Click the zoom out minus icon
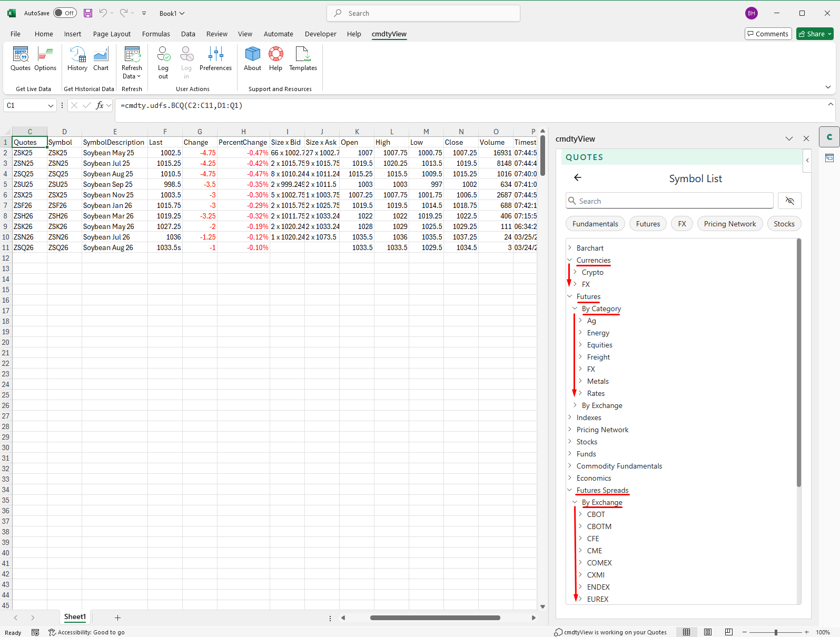This screenshot has width=840, height=637. click(x=744, y=632)
